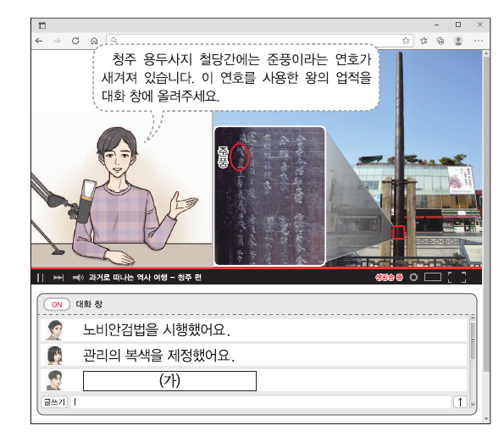
Task: Click avatar beside 관리의 복색을 message
Action: [54, 356]
